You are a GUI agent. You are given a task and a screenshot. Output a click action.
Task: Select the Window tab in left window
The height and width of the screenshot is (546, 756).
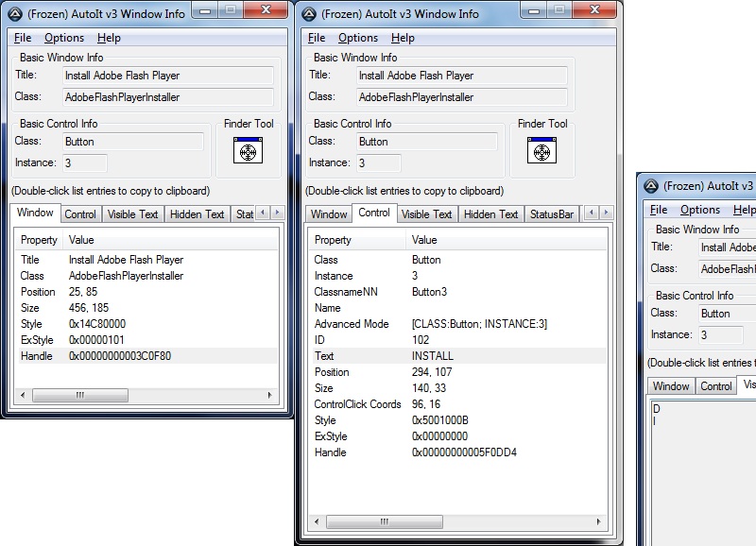pyautogui.click(x=35, y=213)
